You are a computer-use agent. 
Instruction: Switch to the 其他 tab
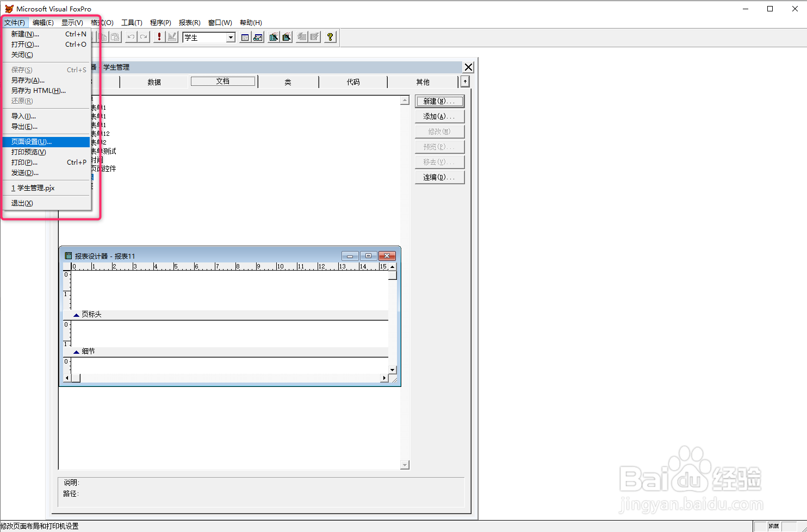[x=423, y=82]
